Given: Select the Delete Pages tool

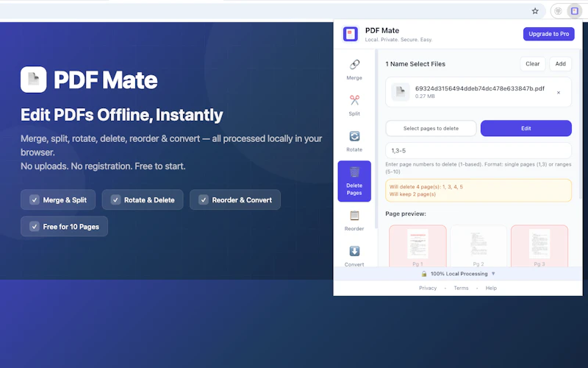Looking at the screenshot, I should tap(354, 181).
